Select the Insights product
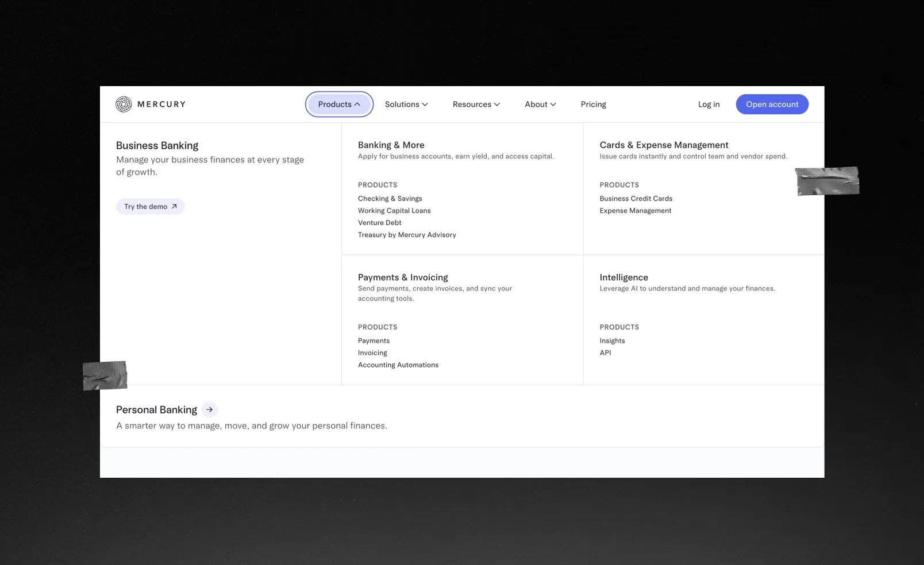 [x=613, y=341]
